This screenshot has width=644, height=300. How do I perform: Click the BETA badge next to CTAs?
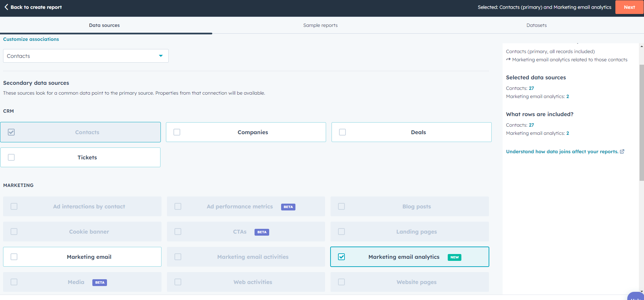(x=262, y=232)
